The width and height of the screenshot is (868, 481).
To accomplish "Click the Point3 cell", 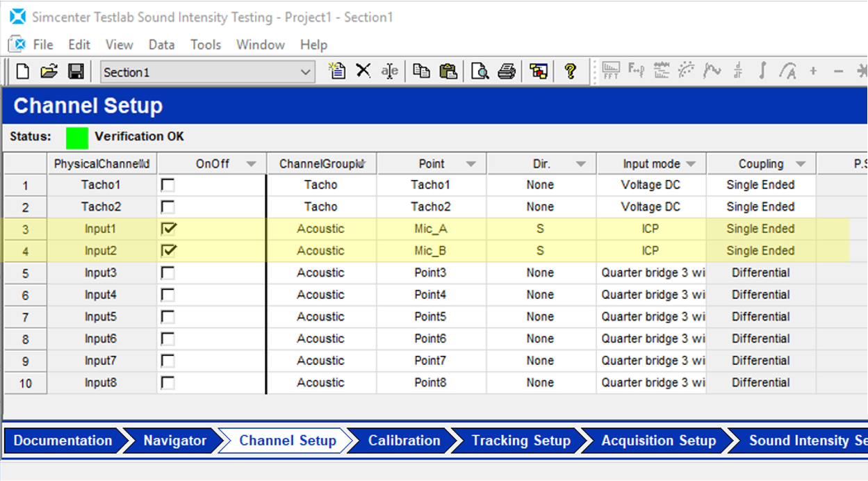I will point(431,272).
